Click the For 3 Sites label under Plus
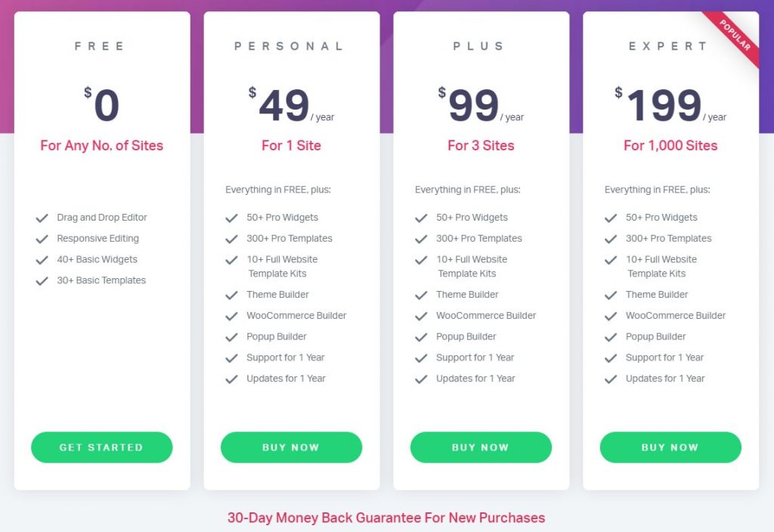This screenshot has width=774, height=532. point(481,146)
